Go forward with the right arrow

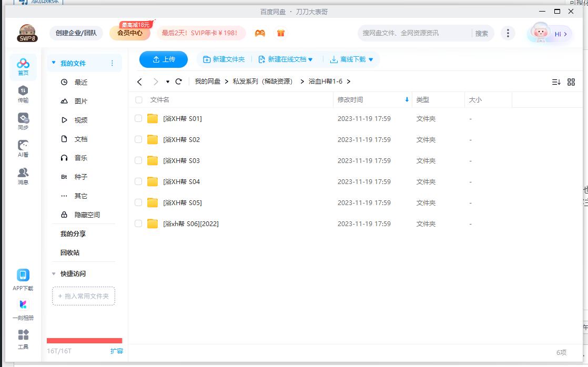[156, 81]
